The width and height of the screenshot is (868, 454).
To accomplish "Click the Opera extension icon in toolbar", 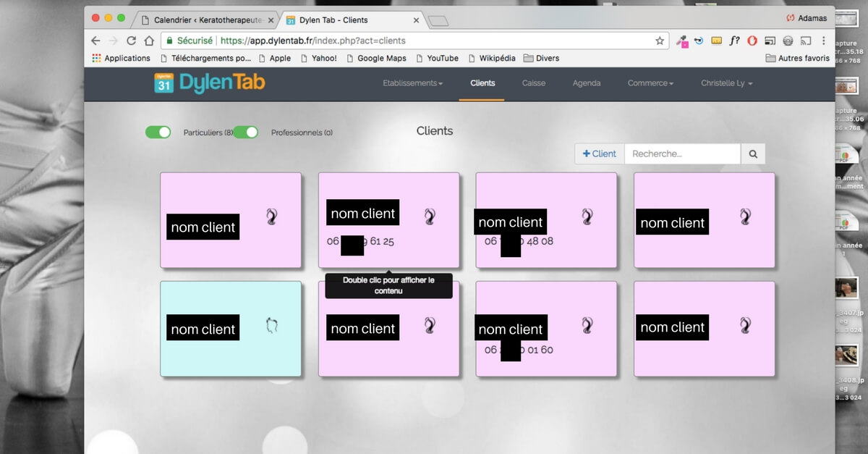I will [752, 41].
